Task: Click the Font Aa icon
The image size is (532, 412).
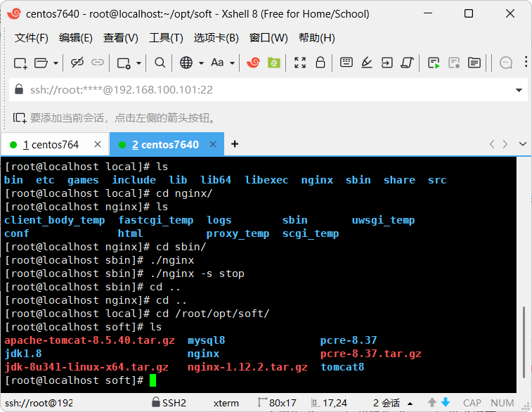Action: click(x=217, y=63)
